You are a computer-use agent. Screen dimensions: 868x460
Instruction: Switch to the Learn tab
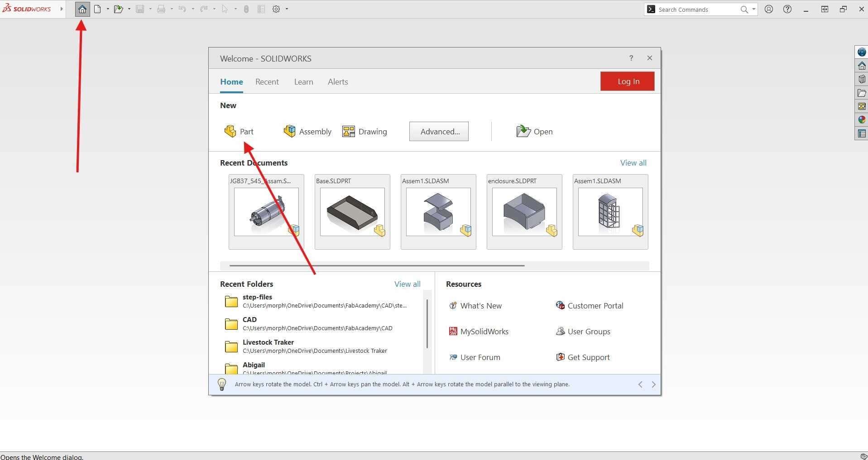[303, 82]
